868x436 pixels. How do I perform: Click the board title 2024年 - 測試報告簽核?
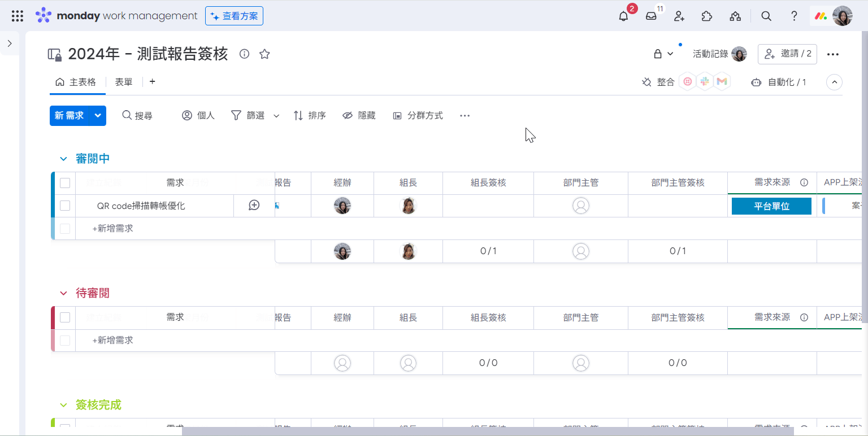(x=147, y=54)
